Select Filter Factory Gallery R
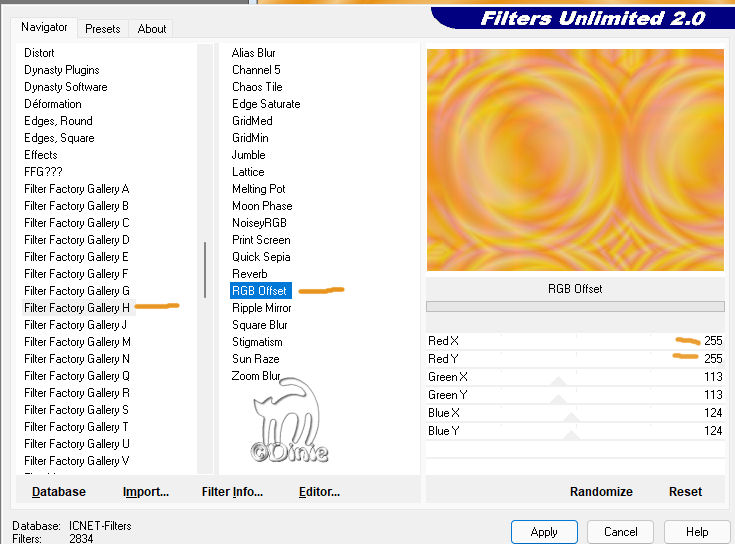The height and width of the screenshot is (544, 735). 76,393
